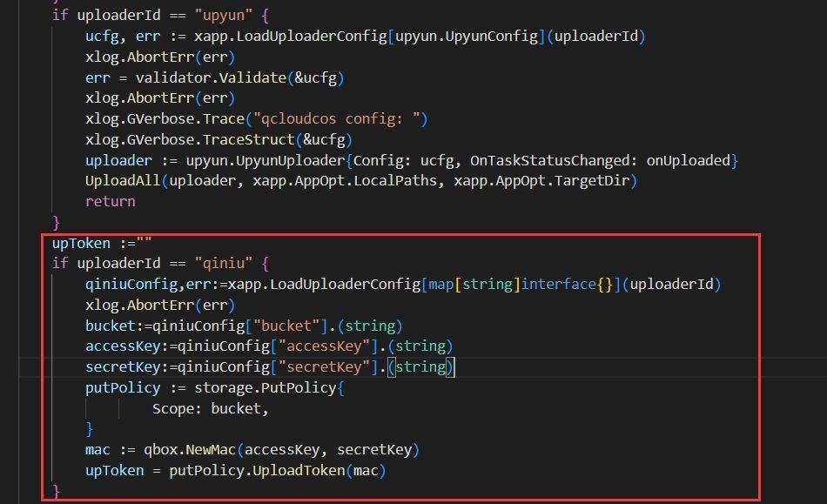
Task: Click the onUploaded identifier
Action: click(x=689, y=160)
